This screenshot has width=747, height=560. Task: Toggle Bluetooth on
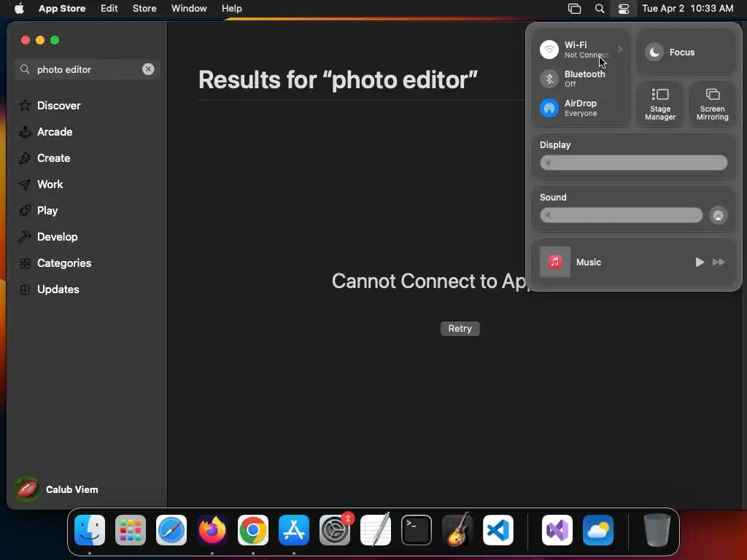pyautogui.click(x=549, y=79)
